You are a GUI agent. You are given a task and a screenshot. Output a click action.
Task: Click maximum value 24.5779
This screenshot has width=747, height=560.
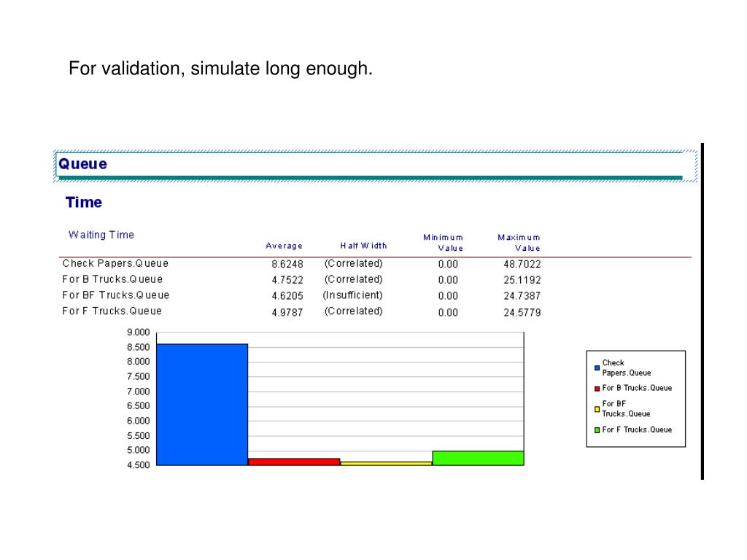[522, 312]
